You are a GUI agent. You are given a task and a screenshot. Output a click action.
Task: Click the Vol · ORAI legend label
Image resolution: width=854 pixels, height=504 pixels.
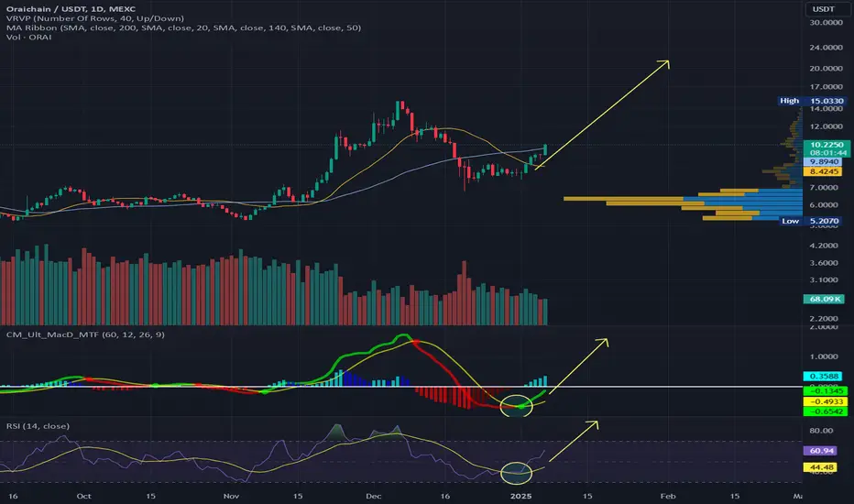(x=29, y=37)
